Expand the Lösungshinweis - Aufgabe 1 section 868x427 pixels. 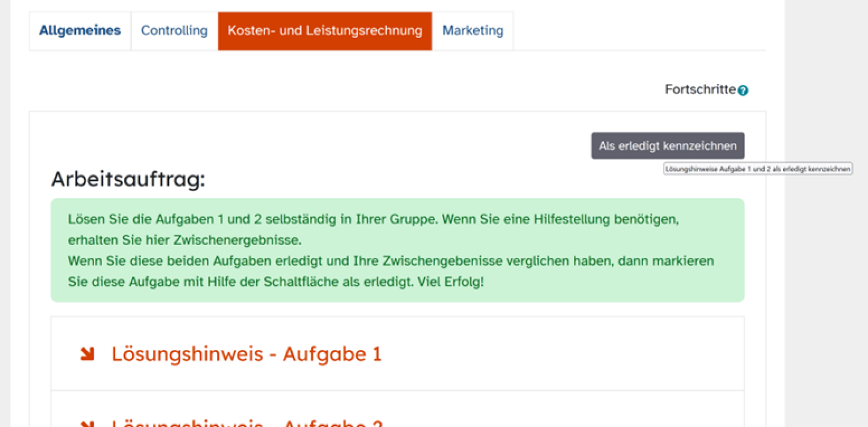click(x=246, y=354)
